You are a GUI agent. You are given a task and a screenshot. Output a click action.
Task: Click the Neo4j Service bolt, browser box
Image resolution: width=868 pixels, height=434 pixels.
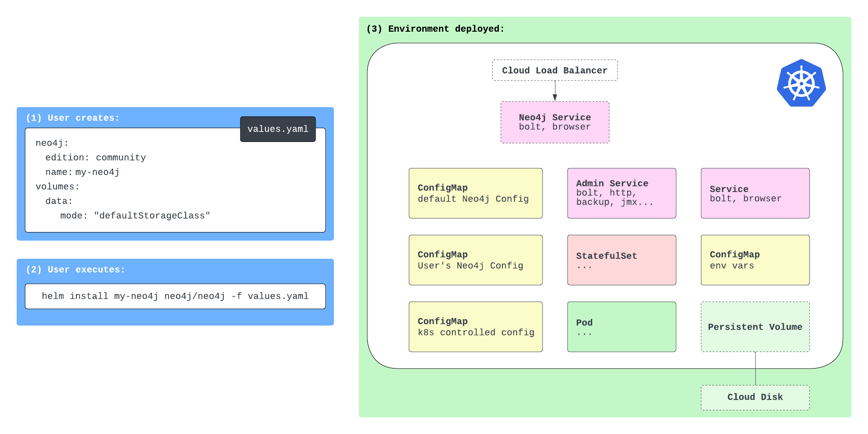click(x=555, y=122)
